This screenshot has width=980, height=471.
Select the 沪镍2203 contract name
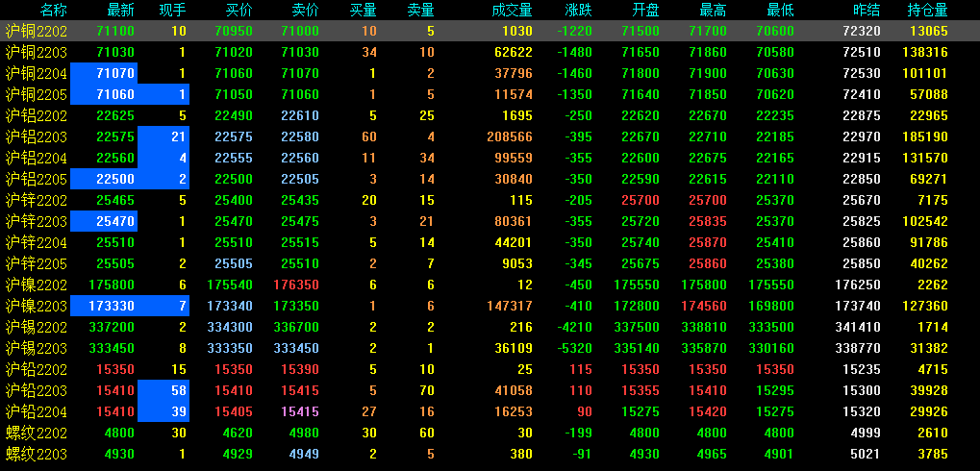(36, 306)
